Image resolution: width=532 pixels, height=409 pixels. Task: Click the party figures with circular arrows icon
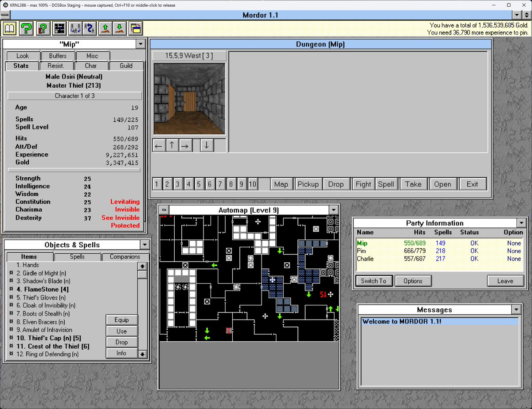[x=75, y=28]
